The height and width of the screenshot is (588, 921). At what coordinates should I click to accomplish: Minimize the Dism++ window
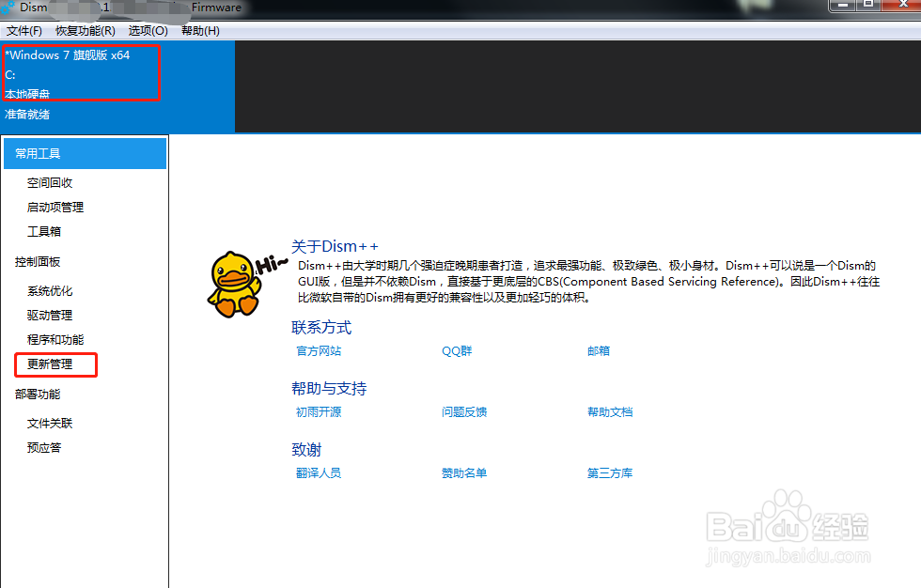tap(842, 6)
